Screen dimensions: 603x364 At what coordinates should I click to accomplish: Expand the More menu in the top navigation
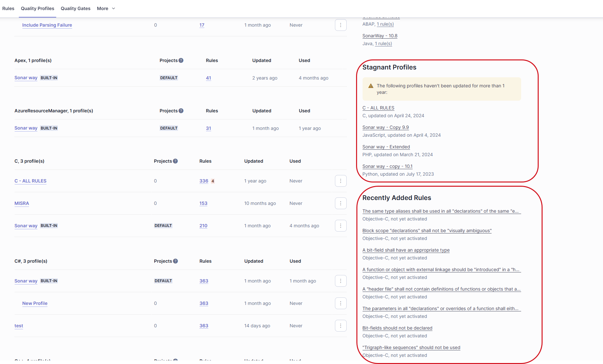(106, 8)
